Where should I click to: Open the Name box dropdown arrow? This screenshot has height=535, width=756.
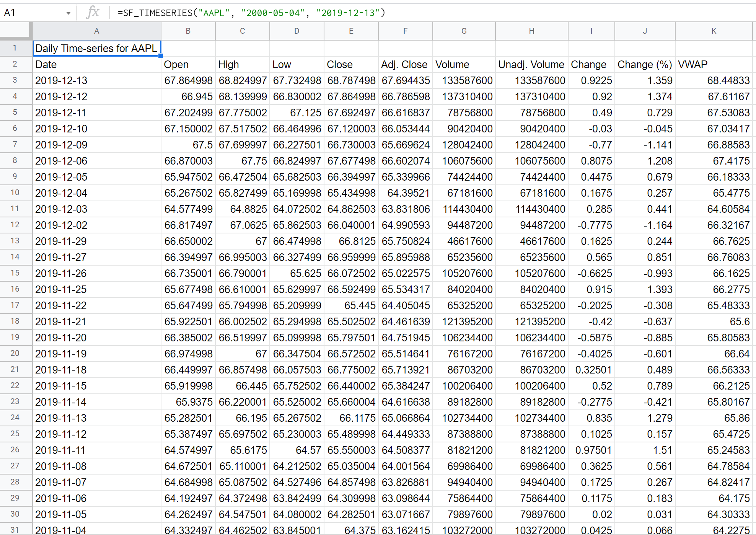pos(68,13)
